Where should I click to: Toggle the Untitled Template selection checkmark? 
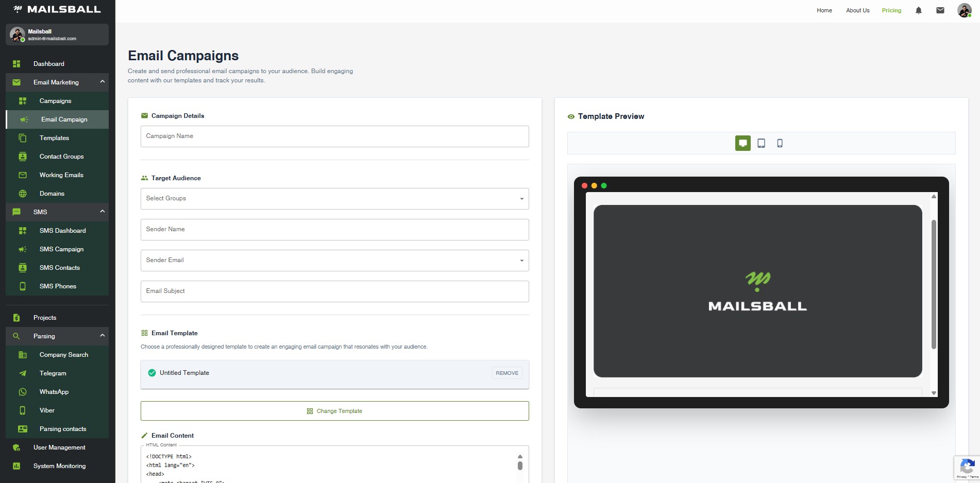point(152,372)
